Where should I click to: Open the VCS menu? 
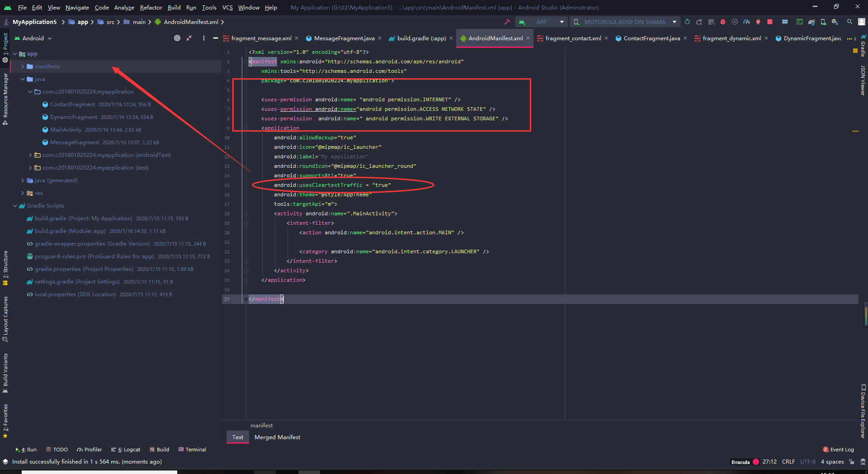(x=227, y=7)
